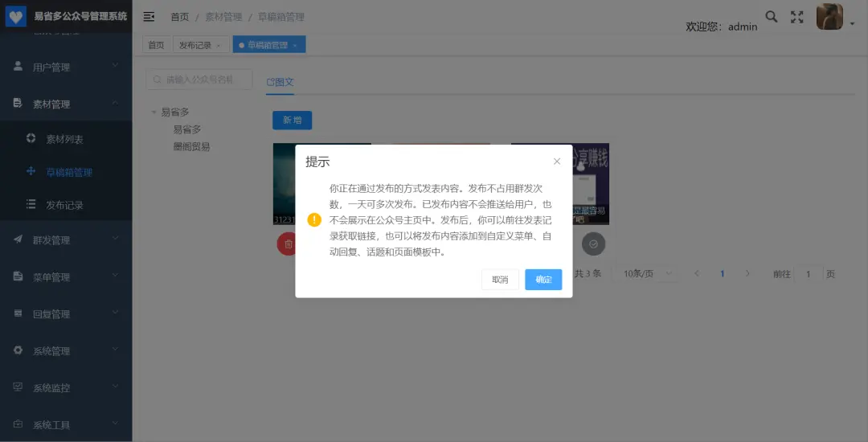Click the admin avatar picture

tap(829, 17)
